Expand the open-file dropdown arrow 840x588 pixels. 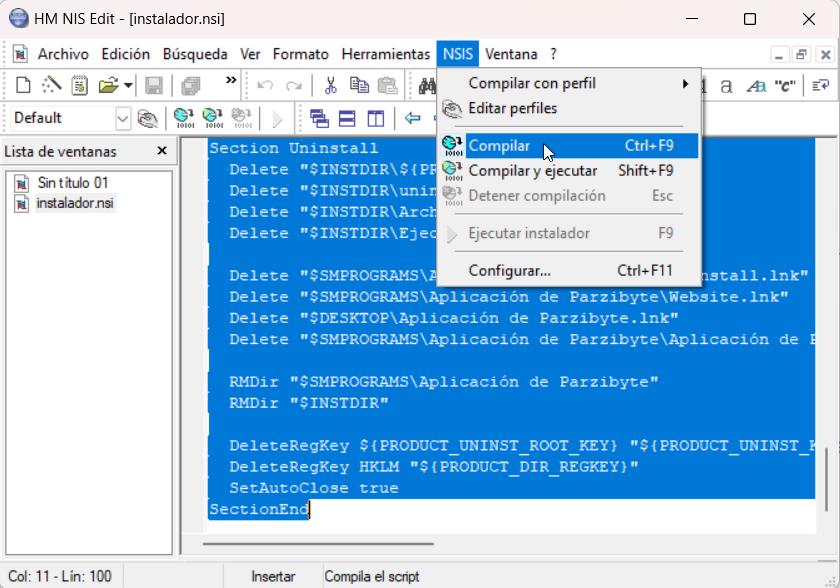click(x=128, y=85)
